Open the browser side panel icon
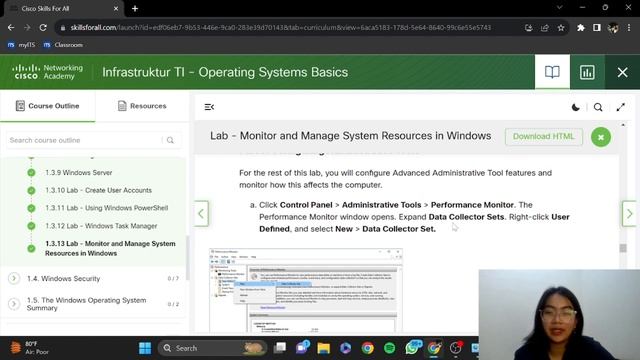Image resolution: width=640 pixels, height=360 pixels. 597,28
